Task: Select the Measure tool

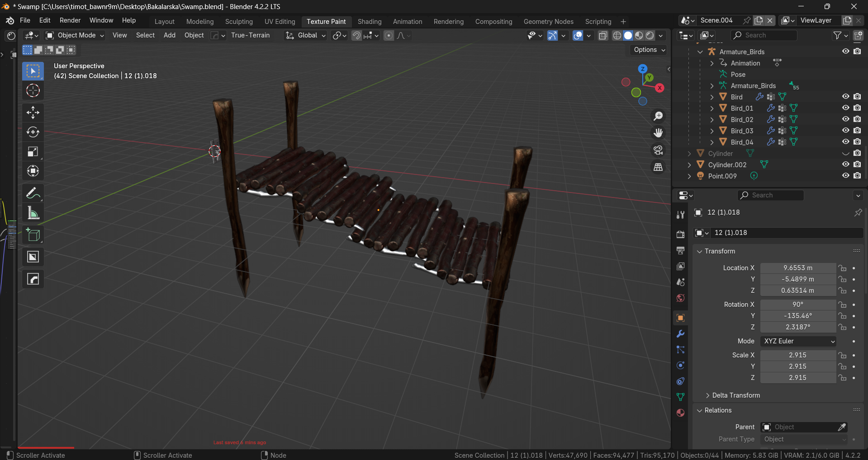Action: pyautogui.click(x=33, y=213)
